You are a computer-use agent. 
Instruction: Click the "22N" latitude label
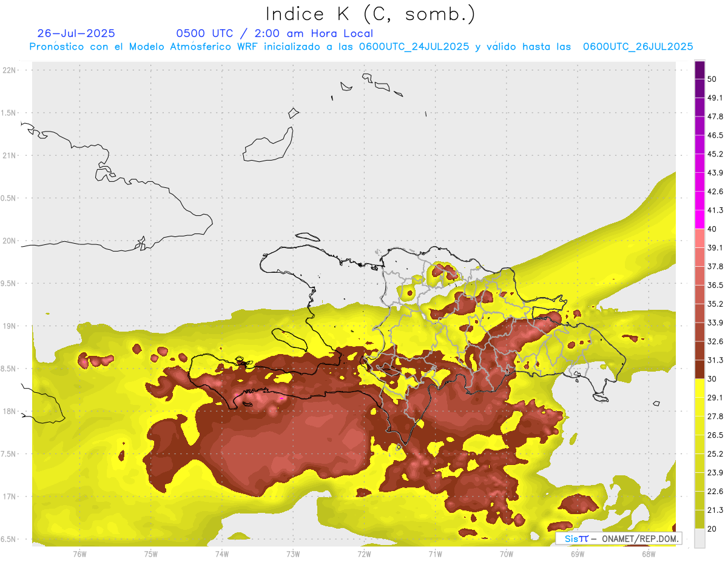(x=10, y=70)
